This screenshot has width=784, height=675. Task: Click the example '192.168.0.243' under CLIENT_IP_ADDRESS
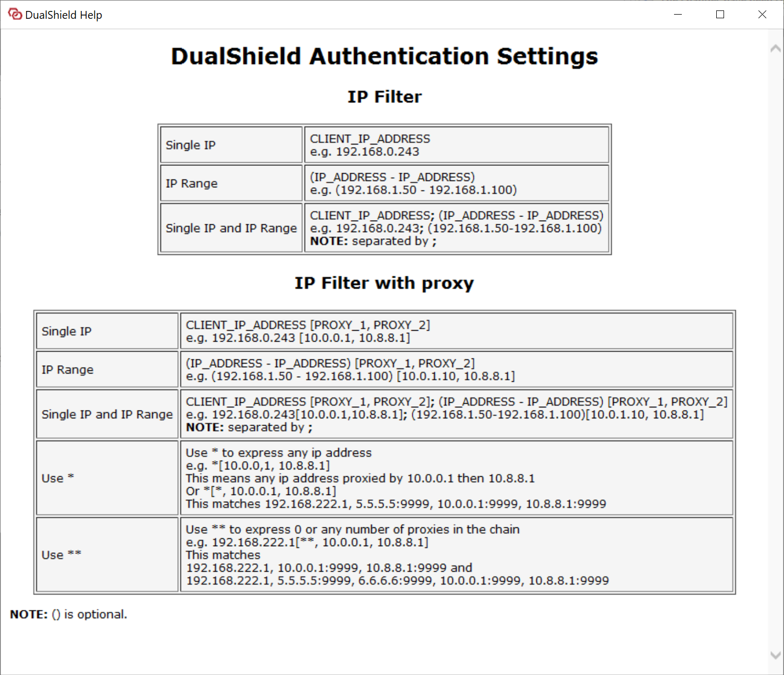coord(377,152)
